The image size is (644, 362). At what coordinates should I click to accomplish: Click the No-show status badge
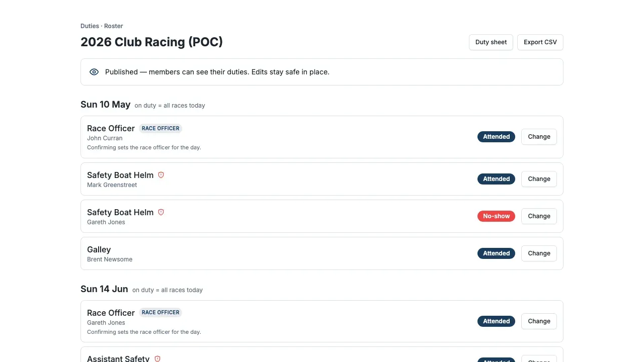click(496, 216)
